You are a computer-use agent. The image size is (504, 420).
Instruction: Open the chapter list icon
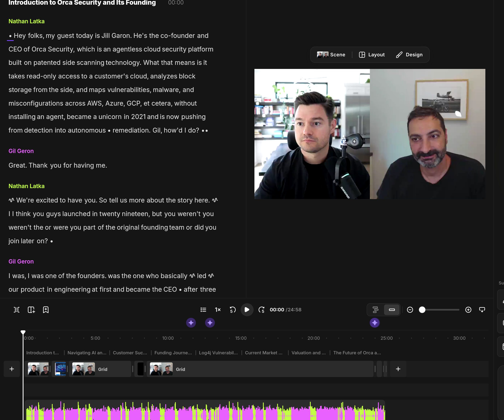pos(203,310)
